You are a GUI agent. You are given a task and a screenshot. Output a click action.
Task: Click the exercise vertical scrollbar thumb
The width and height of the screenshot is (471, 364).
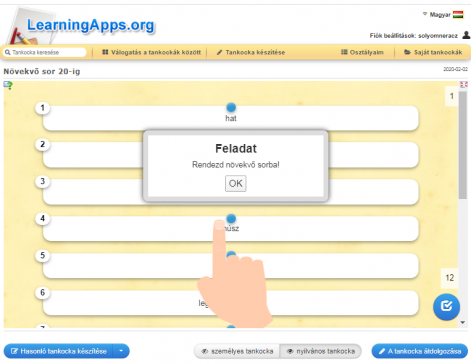463,145
